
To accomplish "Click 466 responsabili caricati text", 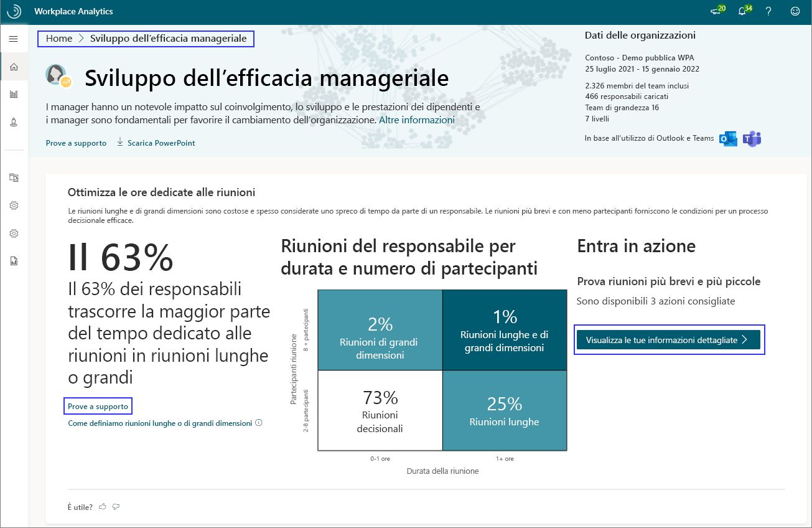I will coord(627,97).
